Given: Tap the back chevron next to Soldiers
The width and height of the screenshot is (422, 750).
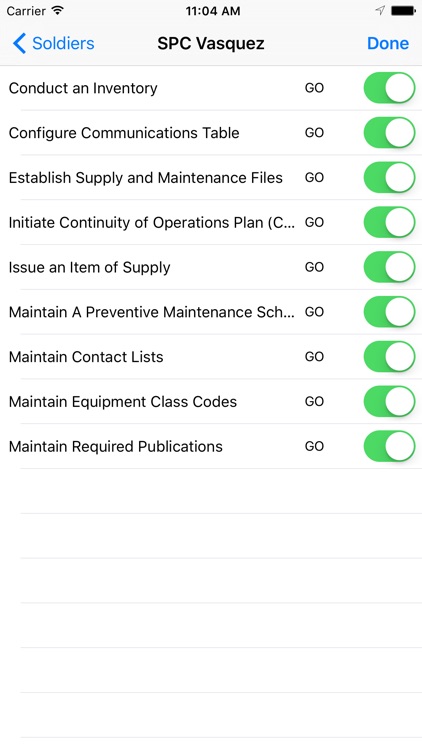Looking at the screenshot, I should [x=19, y=43].
